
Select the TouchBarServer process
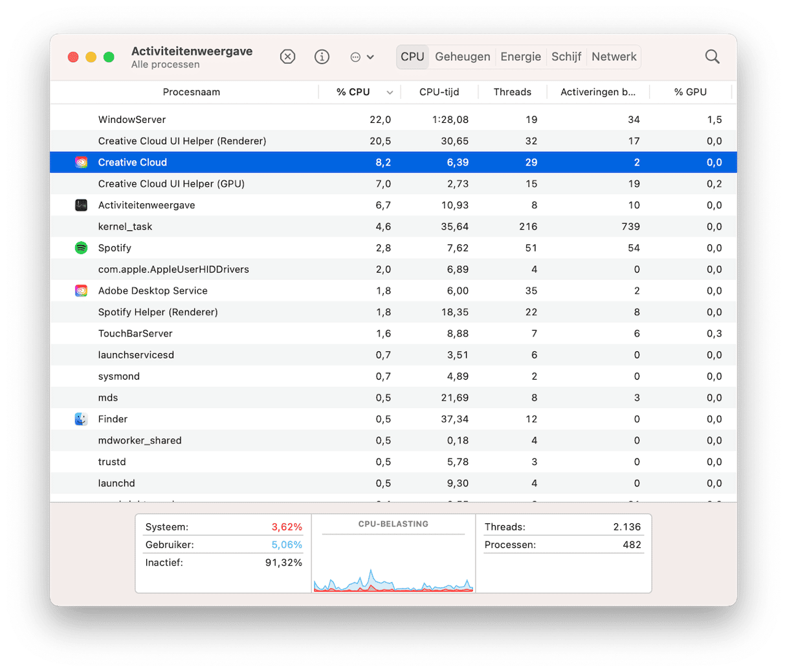(x=393, y=333)
